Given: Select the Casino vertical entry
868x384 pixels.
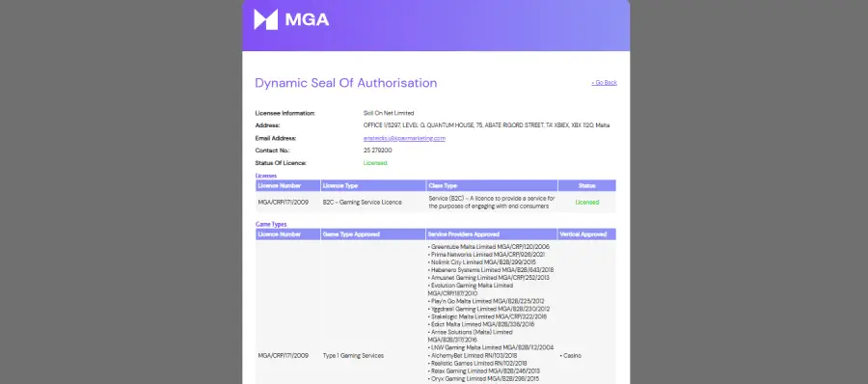Looking at the screenshot, I should pos(571,356).
